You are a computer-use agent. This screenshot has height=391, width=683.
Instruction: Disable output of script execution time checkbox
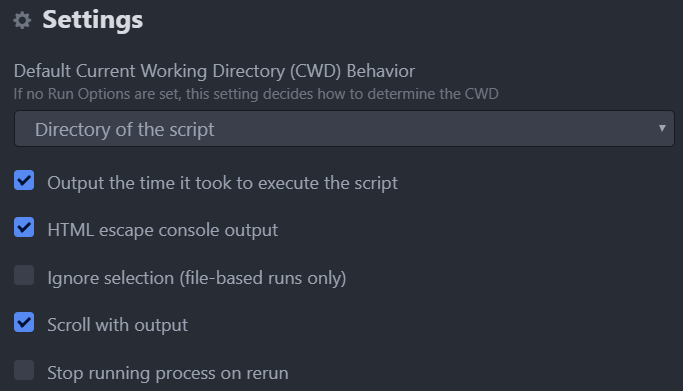(24, 180)
